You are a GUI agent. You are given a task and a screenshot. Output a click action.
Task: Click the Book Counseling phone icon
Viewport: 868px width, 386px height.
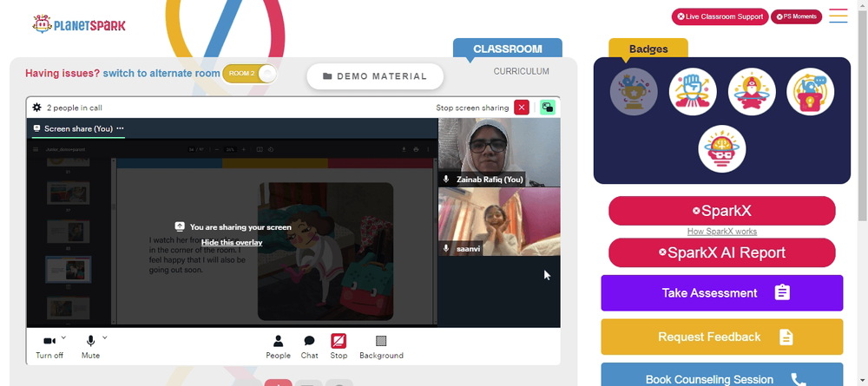[x=799, y=379]
